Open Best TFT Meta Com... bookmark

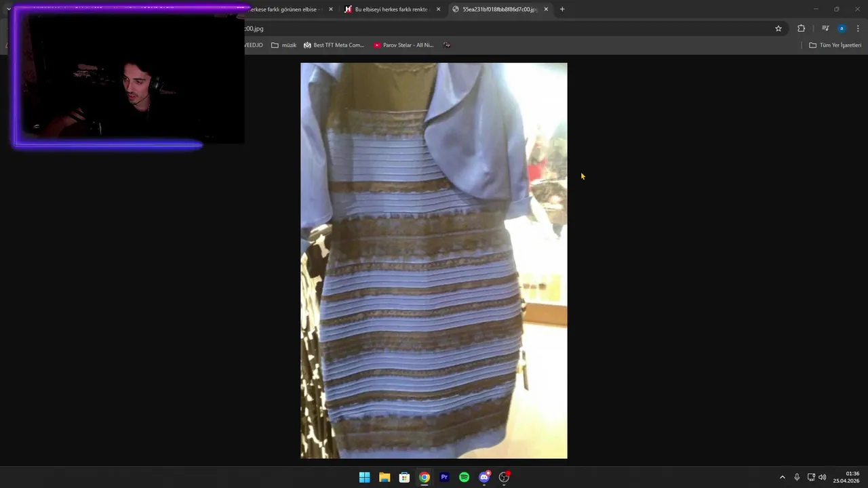tap(334, 45)
